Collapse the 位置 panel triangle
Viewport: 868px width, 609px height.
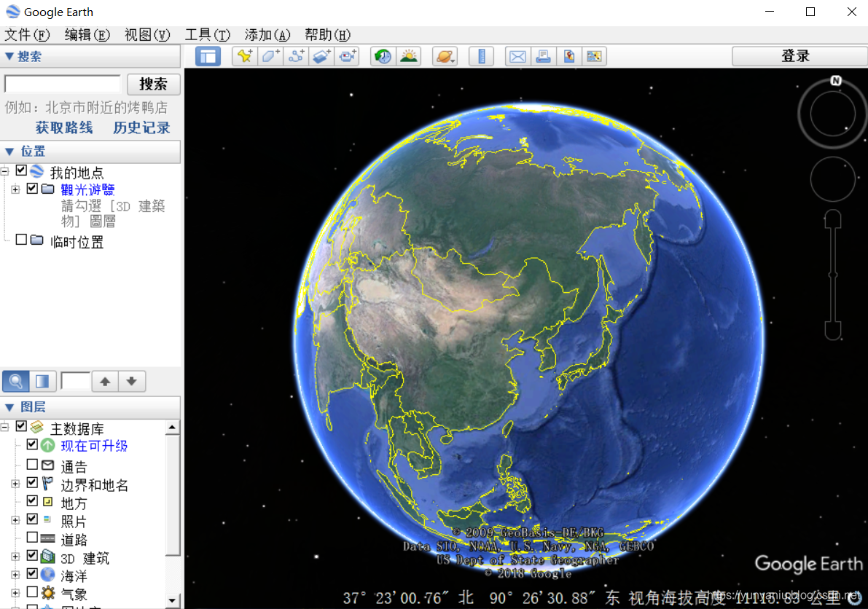tap(9, 151)
